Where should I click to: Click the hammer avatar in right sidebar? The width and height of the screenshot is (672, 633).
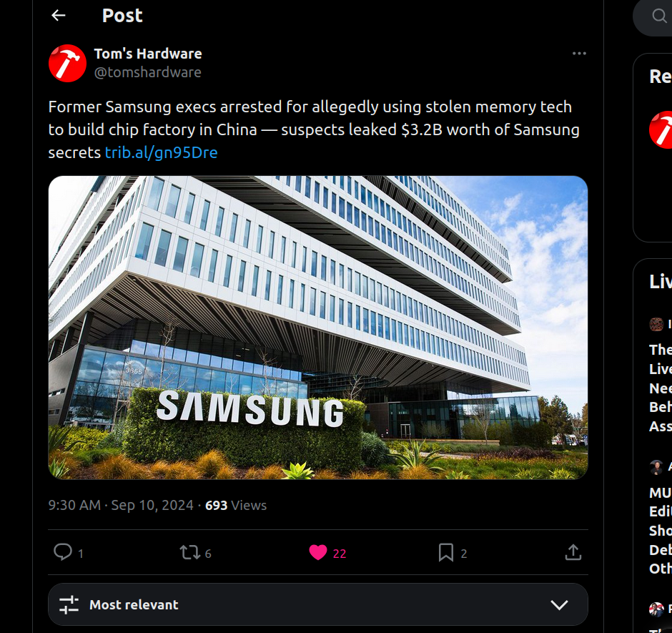[662, 130]
